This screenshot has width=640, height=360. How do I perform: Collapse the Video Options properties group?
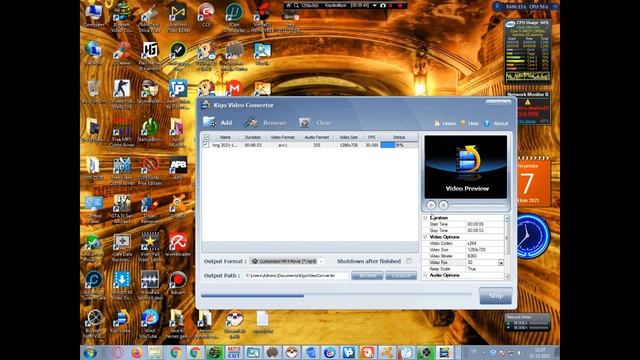(425, 237)
